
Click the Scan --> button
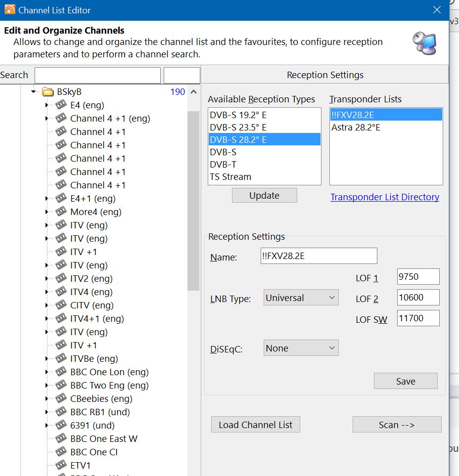pos(397,425)
